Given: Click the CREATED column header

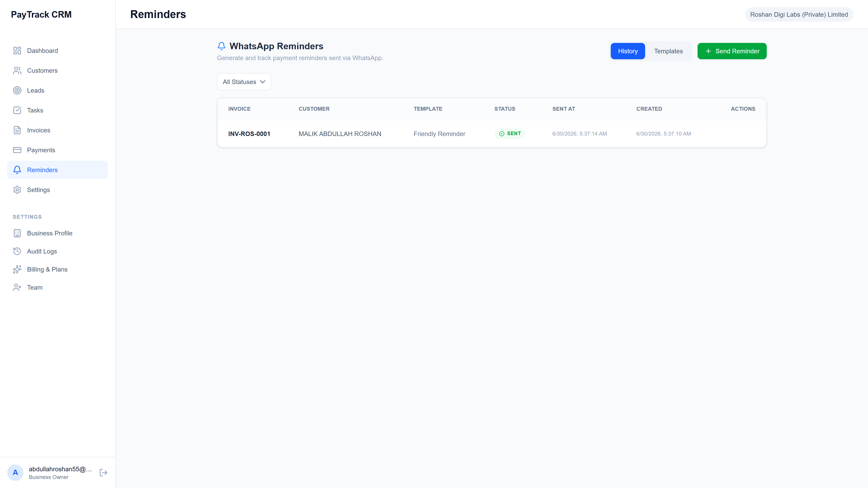Looking at the screenshot, I should point(649,109).
